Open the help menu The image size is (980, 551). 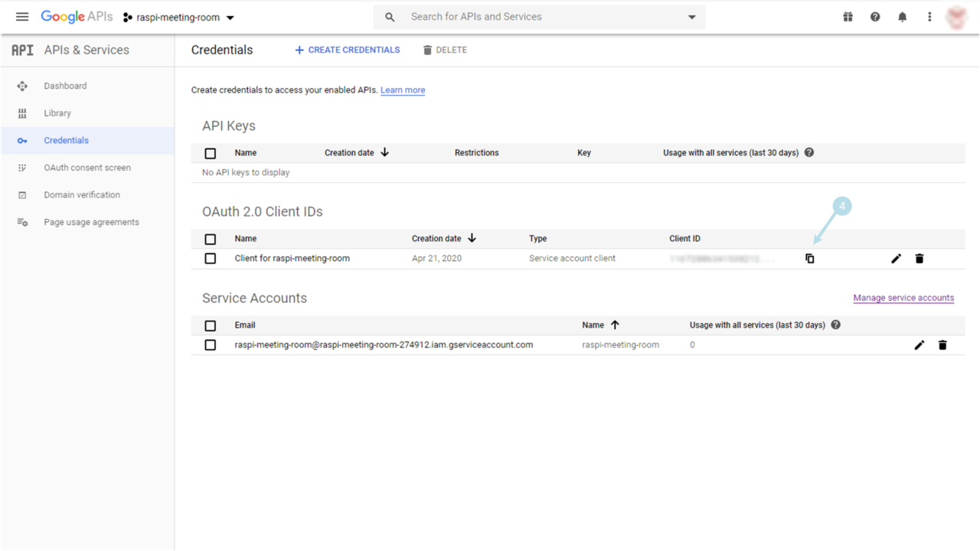875,16
